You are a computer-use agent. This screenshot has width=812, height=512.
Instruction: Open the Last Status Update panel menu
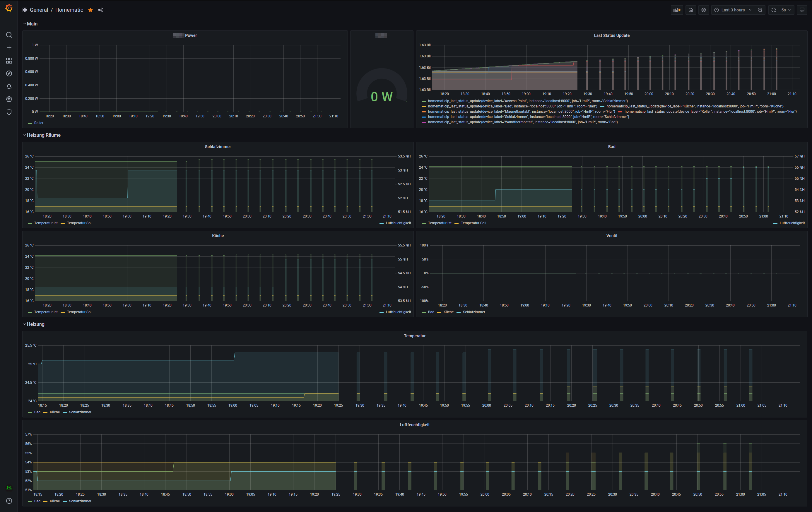tap(611, 35)
